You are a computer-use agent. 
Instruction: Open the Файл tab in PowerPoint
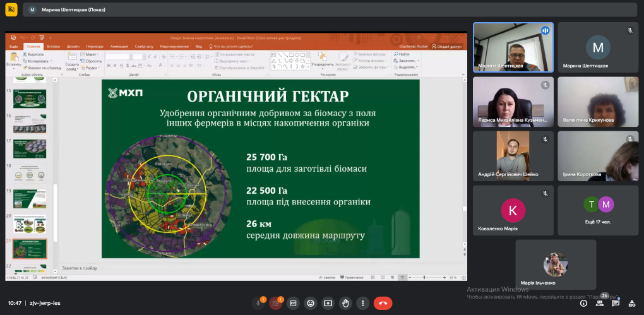tap(13, 47)
